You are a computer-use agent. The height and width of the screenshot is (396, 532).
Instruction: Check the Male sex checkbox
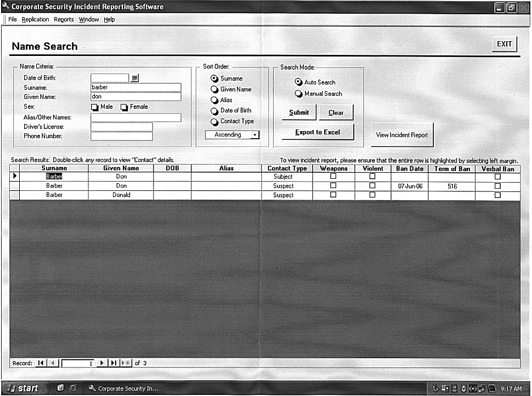click(x=94, y=108)
